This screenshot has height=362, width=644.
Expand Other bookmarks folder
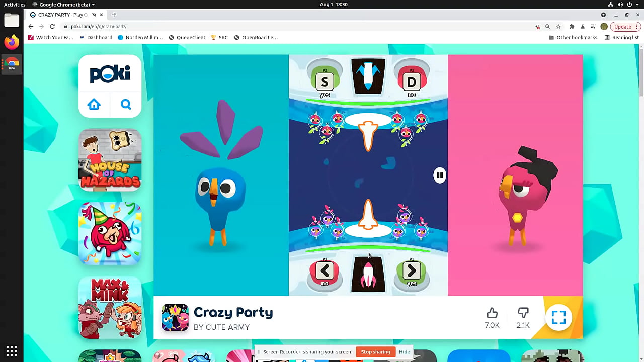[573, 37]
